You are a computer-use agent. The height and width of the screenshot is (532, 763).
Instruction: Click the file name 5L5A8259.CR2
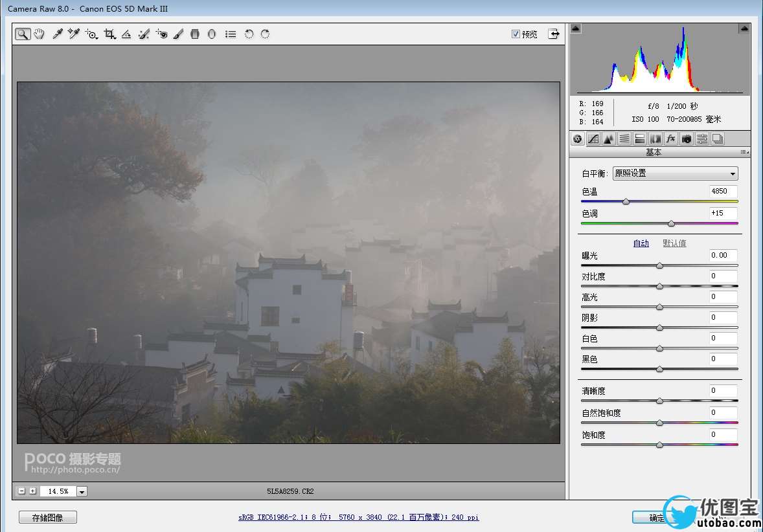291,492
